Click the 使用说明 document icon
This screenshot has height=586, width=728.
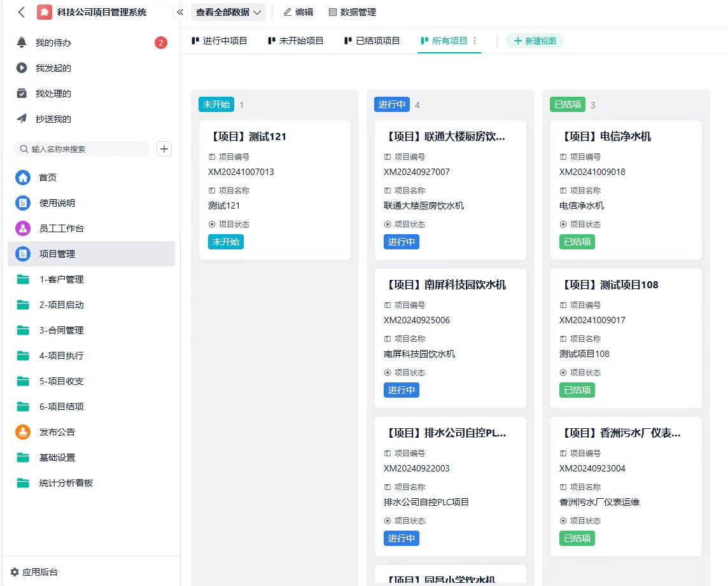pyautogui.click(x=23, y=203)
